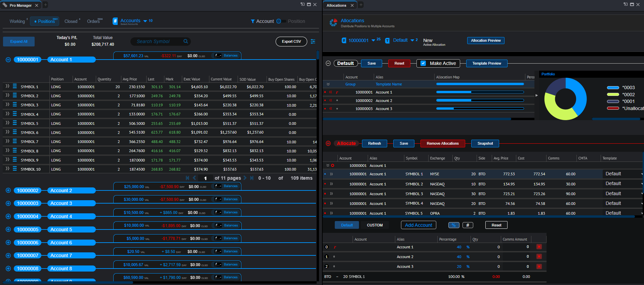Click the Snapshot button
Image resolution: width=644 pixels, height=285 pixels.
485,143
